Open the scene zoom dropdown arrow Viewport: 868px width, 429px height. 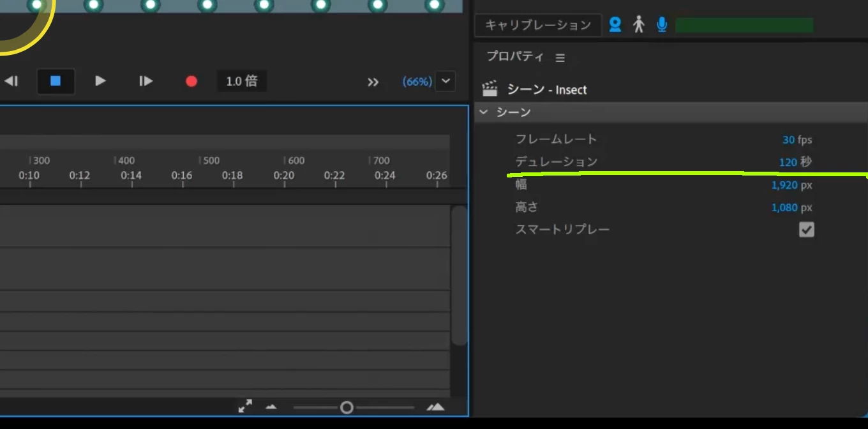pos(445,81)
